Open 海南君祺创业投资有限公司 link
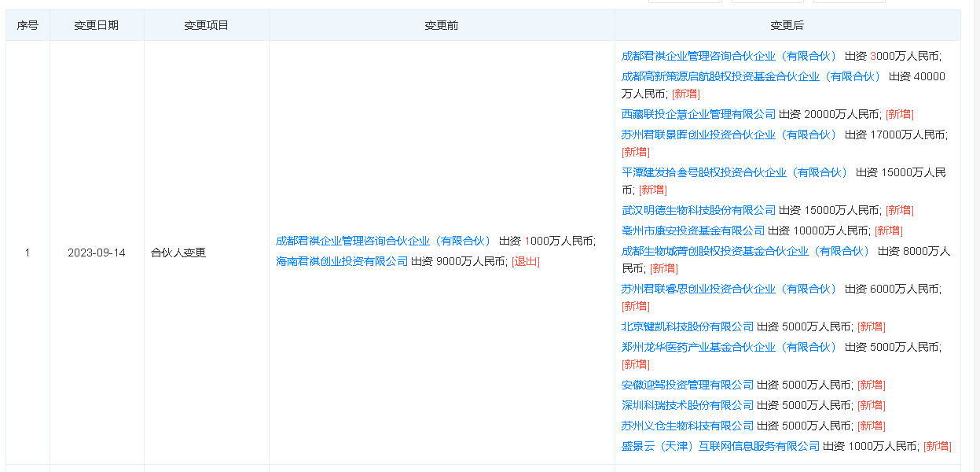The width and height of the screenshot is (980, 472). tap(342, 262)
